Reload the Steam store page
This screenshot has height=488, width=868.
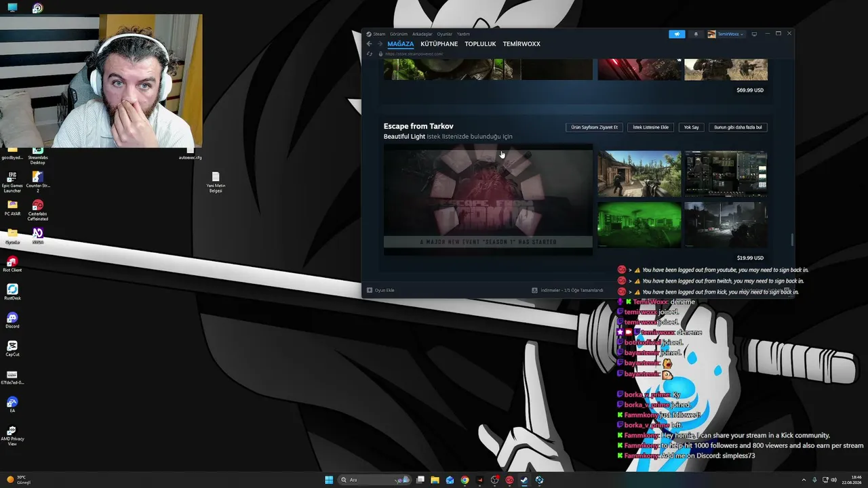tap(370, 54)
